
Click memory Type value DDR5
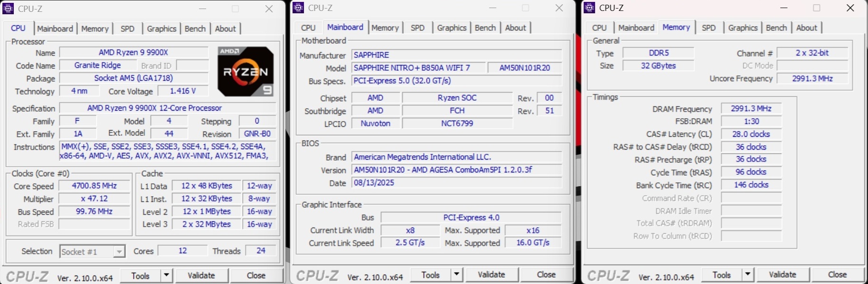659,53
